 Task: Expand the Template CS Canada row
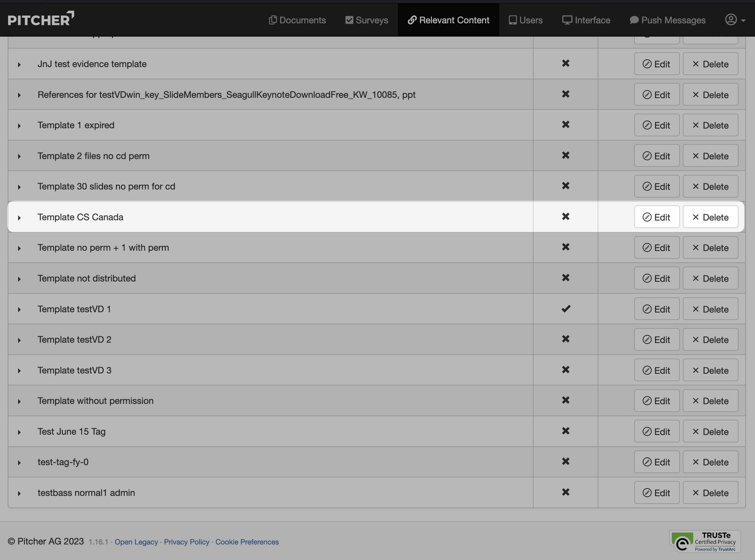click(x=19, y=218)
